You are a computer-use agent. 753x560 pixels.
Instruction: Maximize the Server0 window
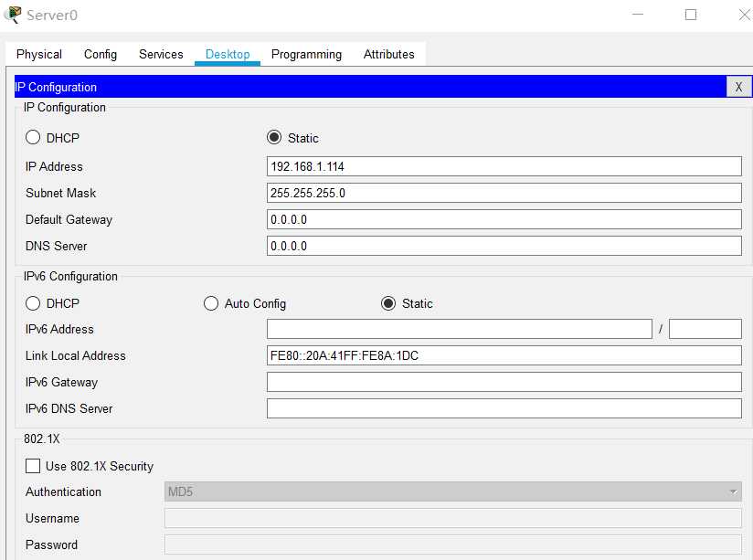pyautogui.click(x=691, y=15)
